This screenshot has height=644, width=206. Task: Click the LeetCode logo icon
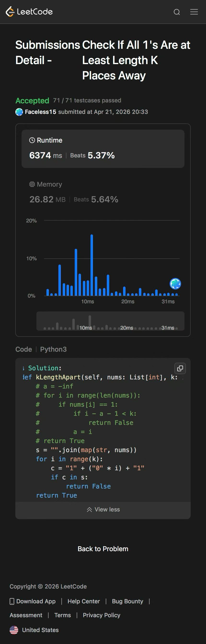click(10, 12)
